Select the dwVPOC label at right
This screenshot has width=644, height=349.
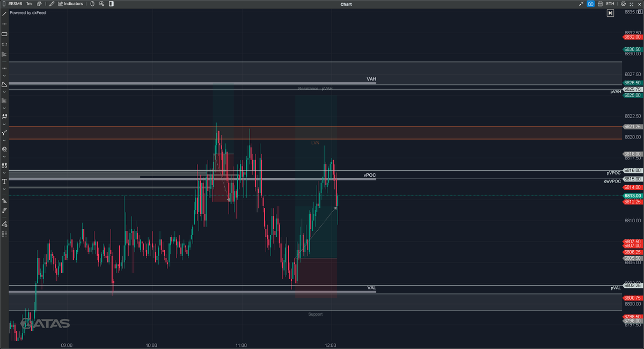click(x=612, y=181)
